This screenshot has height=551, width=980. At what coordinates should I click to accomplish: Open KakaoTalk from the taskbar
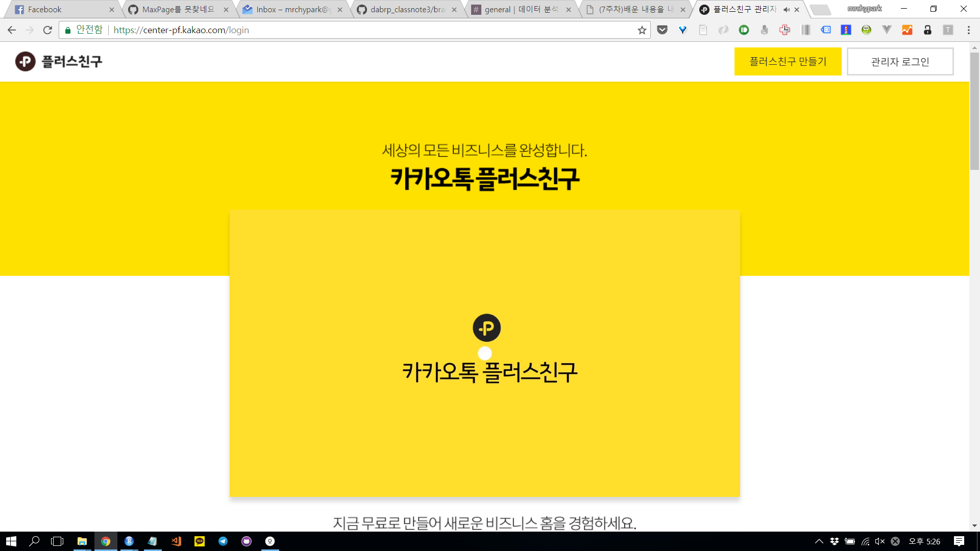200,541
